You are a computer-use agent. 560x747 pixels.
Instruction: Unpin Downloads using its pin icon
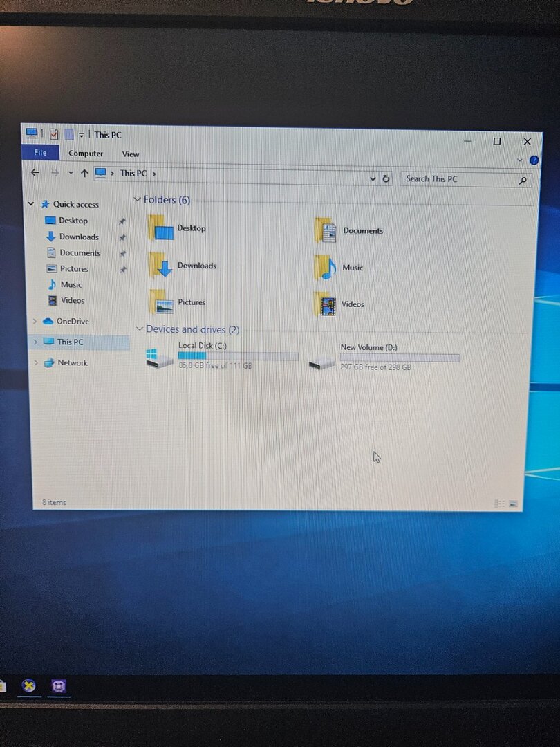click(x=122, y=238)
